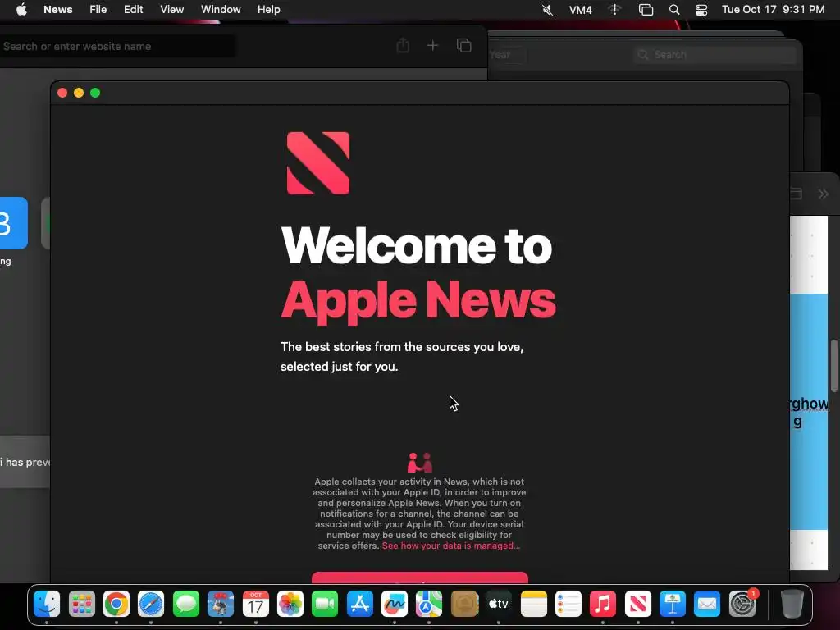Open the App Store from the dock
This screenshot has width=840, height=630.
(x=360, y=605)
